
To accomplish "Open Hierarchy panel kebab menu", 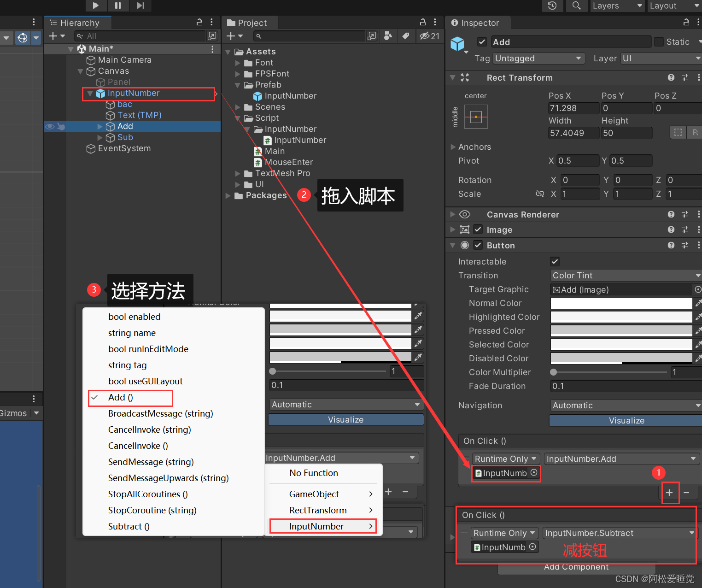I will 211,22.
